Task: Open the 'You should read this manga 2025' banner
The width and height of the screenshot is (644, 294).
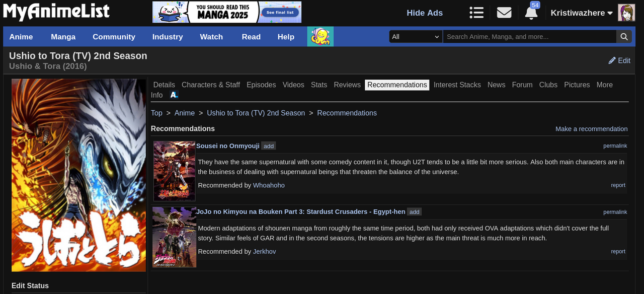Action: (227, 12)
